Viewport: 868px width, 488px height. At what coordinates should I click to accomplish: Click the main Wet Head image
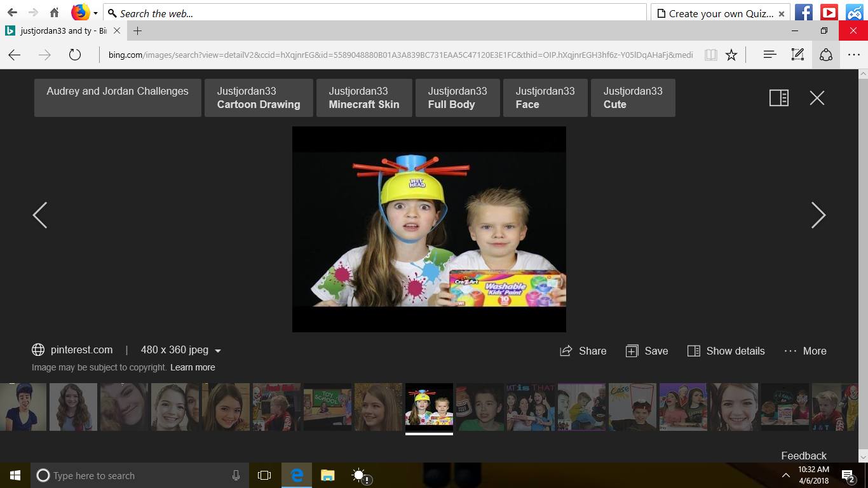click(x=429, y=229)
